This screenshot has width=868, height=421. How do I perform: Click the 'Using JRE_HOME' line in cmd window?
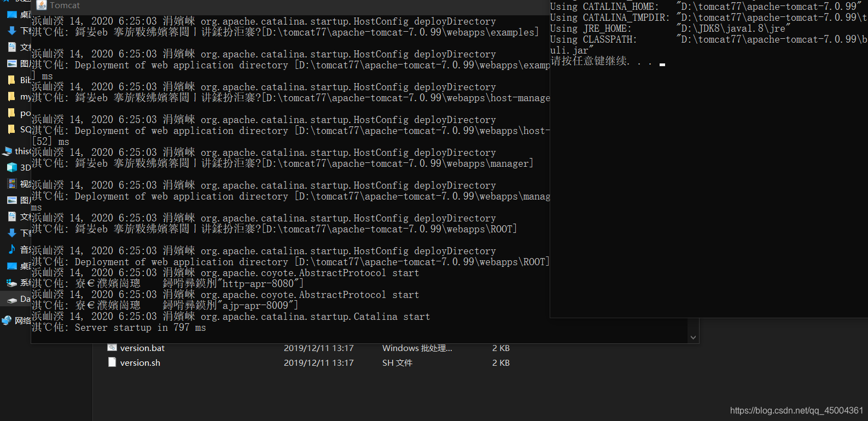point(671,28)
